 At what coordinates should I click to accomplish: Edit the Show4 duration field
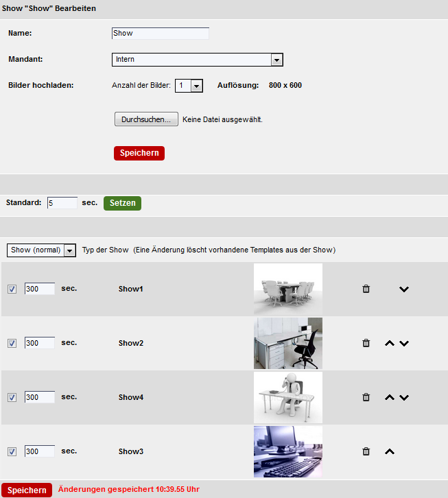click(40, 397)
